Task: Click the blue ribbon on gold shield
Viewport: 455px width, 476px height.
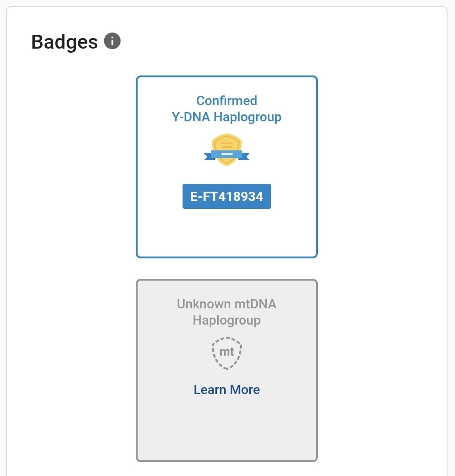Action: point(227,155)
